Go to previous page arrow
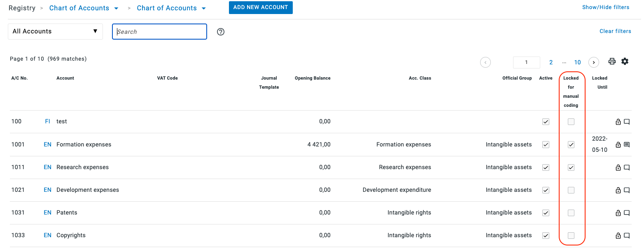The width and height of the screenshot is (644, 250). click(x=485, y=62)
